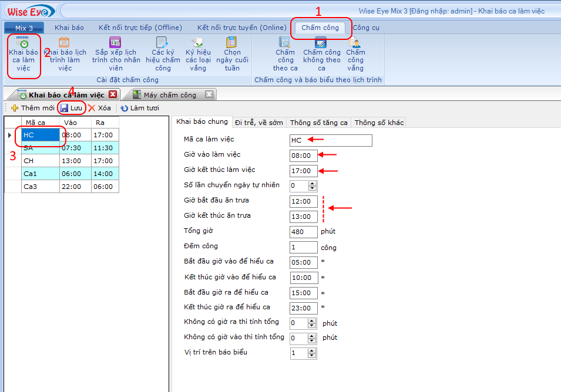Screen dimensions: 561x392
Task: Increase Vị trí trên báo biểu value
Action: pos(312,350)
